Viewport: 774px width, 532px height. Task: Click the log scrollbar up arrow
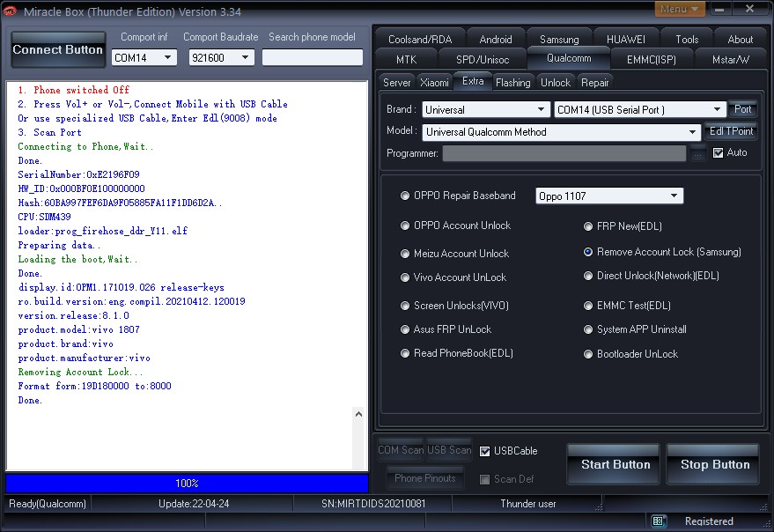(x=359, y=414)
